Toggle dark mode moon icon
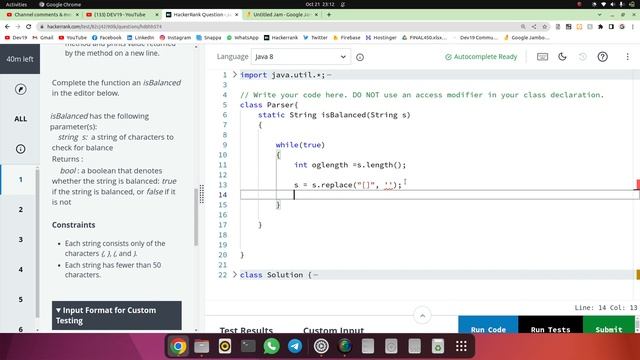The image size is (640, 360). click(562, 57)
